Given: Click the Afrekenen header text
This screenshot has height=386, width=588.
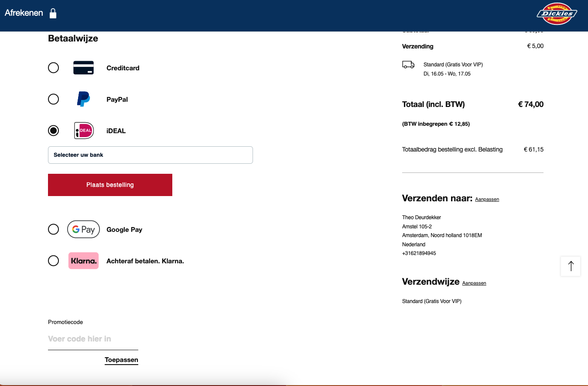Looking at the screenshot, I should [24, 13].
